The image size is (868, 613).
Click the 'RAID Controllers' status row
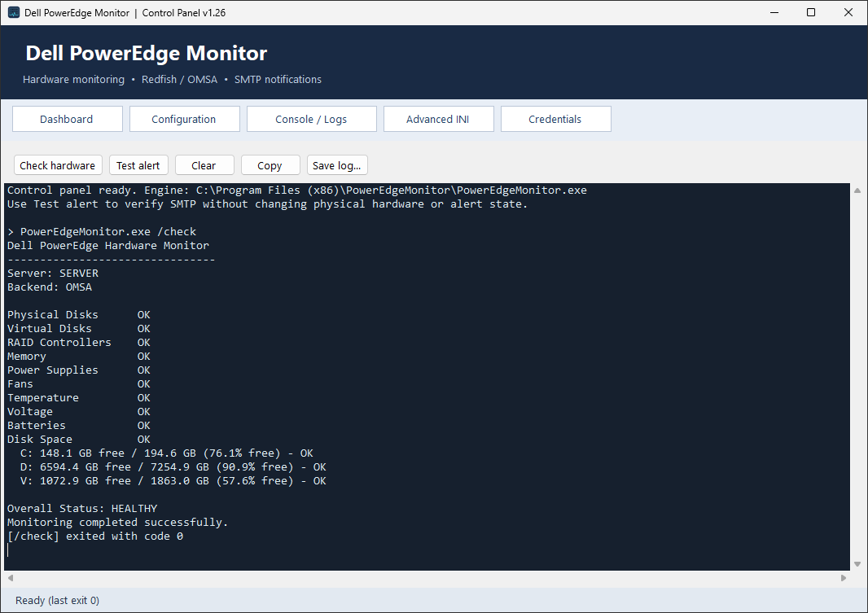79,342
